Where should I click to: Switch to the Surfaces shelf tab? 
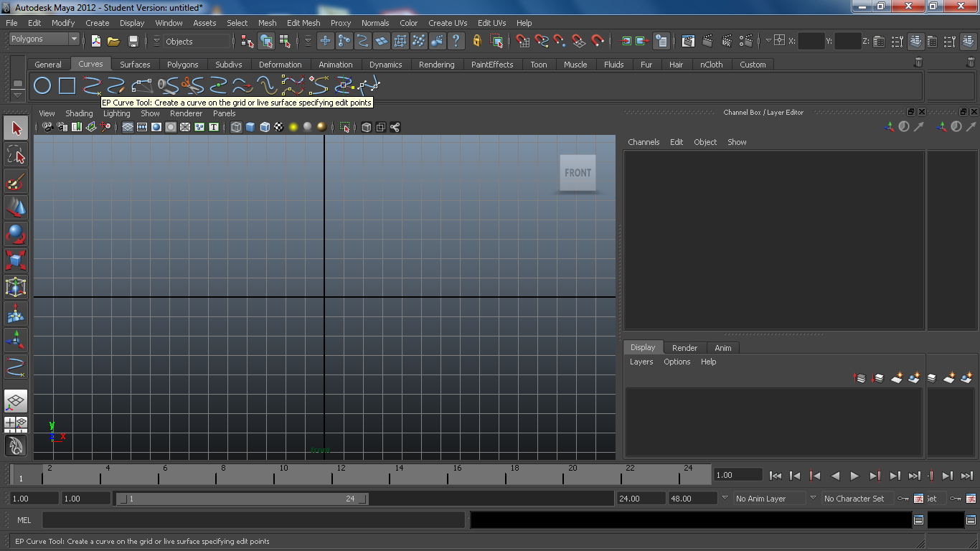tap(135, 65)
